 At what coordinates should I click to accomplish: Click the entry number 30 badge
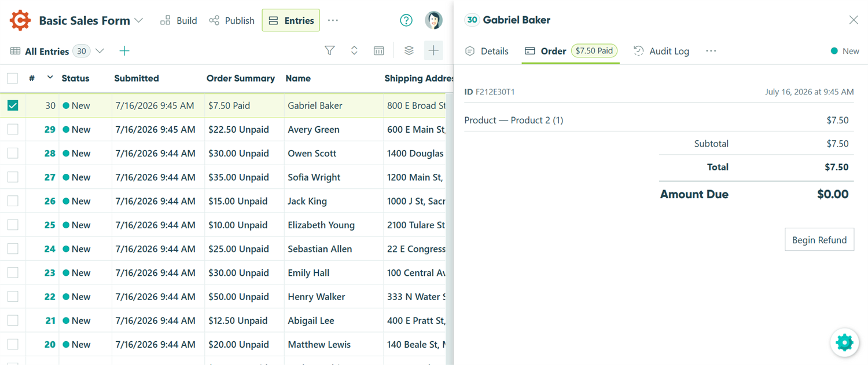(472, 20)
